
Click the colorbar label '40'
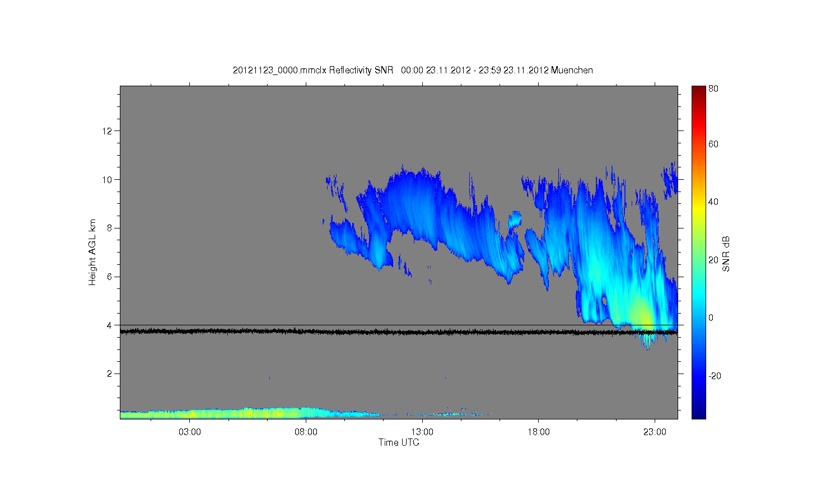point(713,202)
